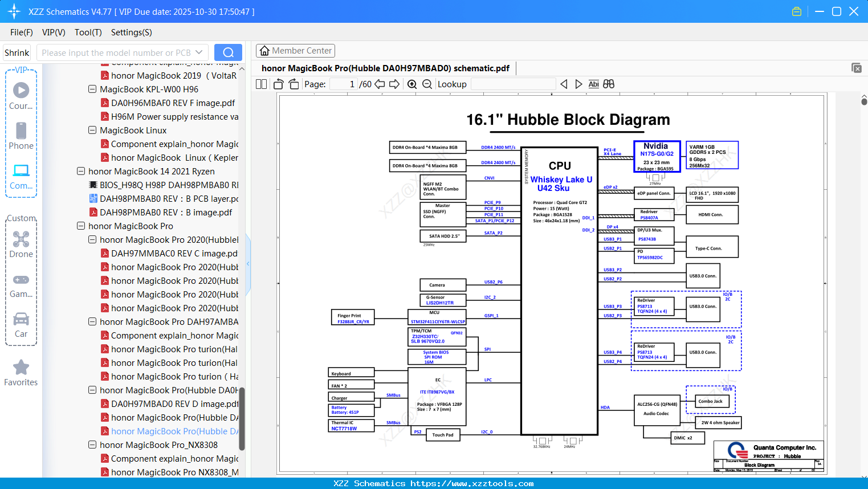Collapse the MagicBook Linux folder
This screenshot has width=868, height=489.
(x=92, y=130)
